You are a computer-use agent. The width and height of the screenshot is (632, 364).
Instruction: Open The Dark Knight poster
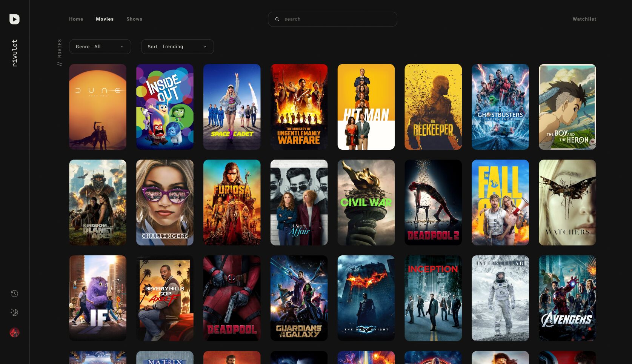(x=366, y=298)
